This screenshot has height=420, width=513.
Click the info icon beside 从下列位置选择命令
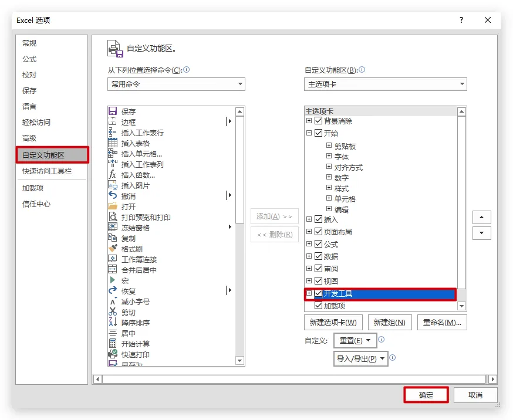point(187,70)
